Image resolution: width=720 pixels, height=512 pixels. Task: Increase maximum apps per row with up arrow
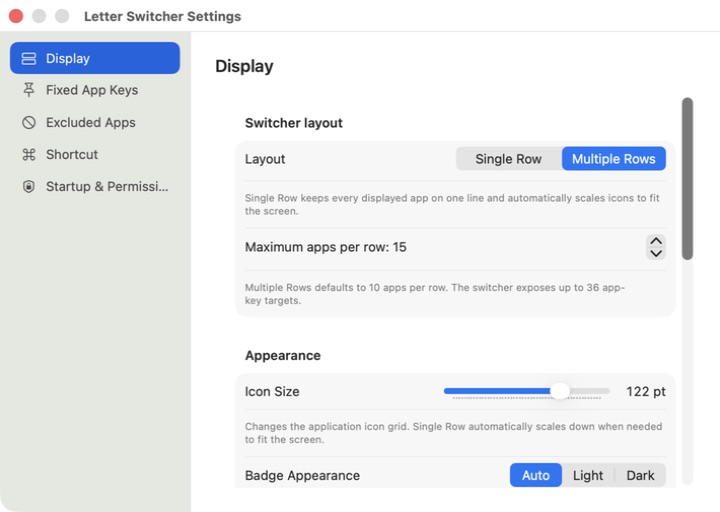tap(656, 241)
